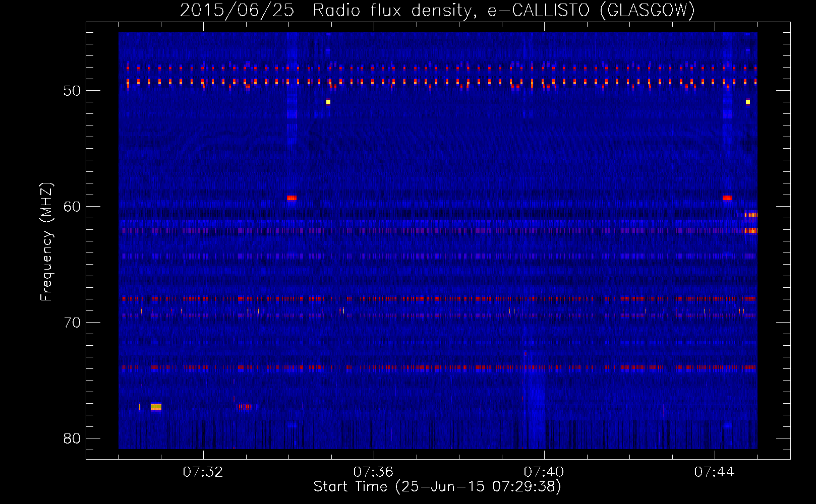
Task: Click the 07:36 time tick label
Action: (373, 472)
